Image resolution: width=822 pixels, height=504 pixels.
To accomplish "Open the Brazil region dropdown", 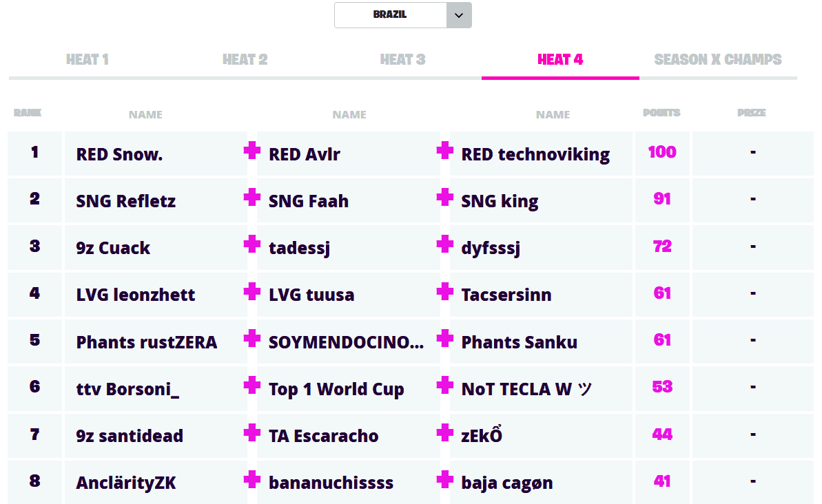I will tap(390, 15).
